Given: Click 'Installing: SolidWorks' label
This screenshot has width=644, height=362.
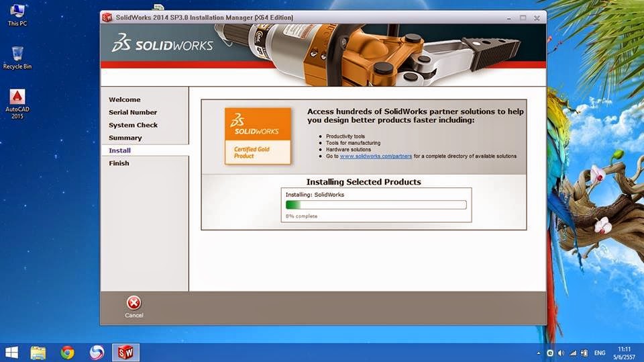Looking at the screenshot, I should click(x=315, y=195).
